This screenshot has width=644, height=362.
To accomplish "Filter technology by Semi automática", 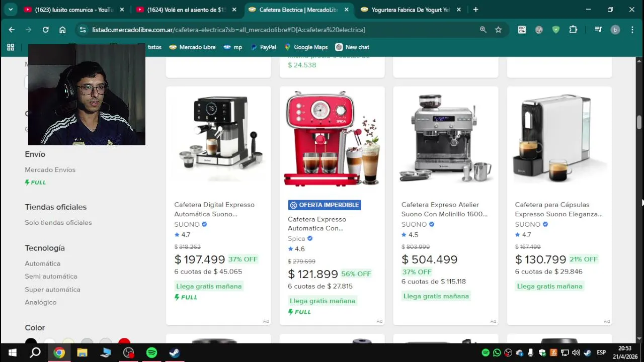I will 51,277.
